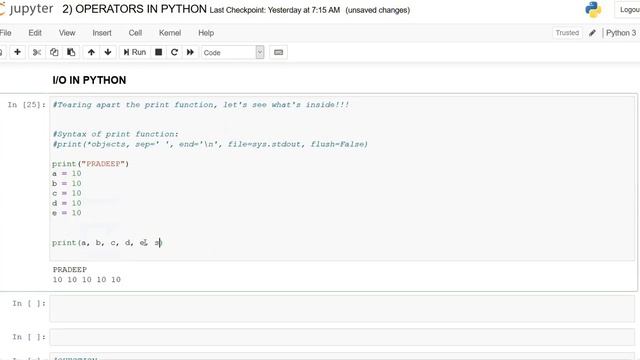
Task: Copy selected cells icon
Action: (x=54, y=52)
